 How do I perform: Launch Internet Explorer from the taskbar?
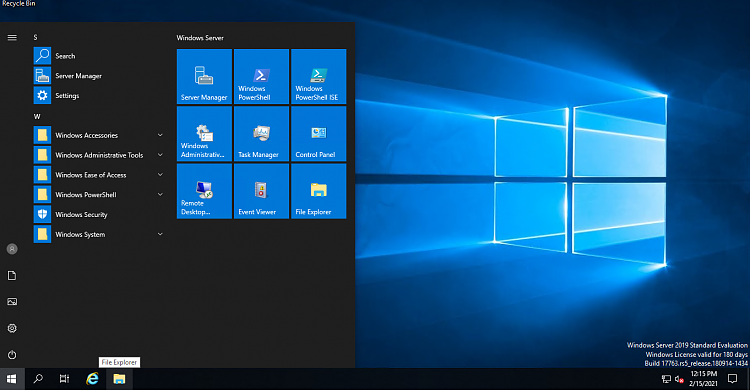coord(92,379)
